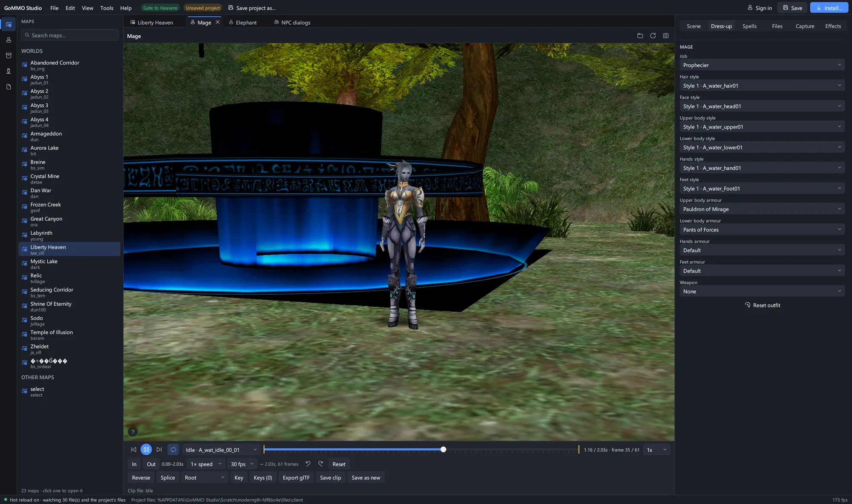Click the orange timeline out marker
The height and width of the screenshot is (504, 852).
[579, 450]
